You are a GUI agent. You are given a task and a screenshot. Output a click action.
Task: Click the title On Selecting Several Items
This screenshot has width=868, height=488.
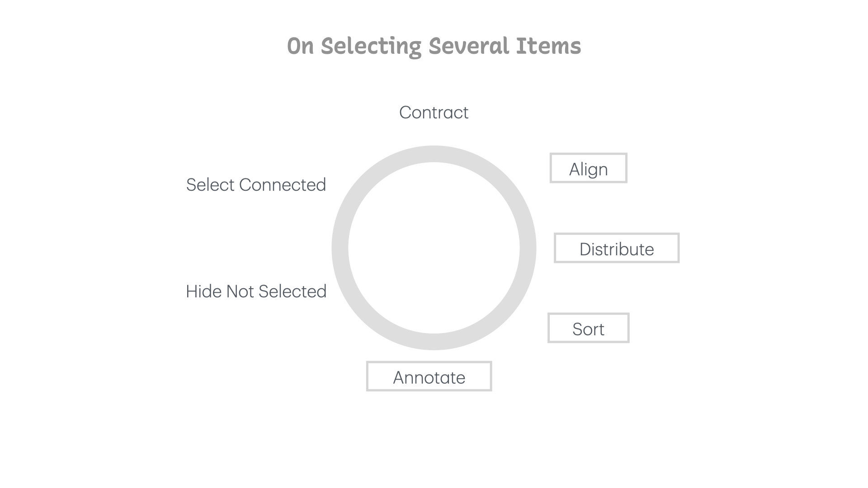[434, 46]
